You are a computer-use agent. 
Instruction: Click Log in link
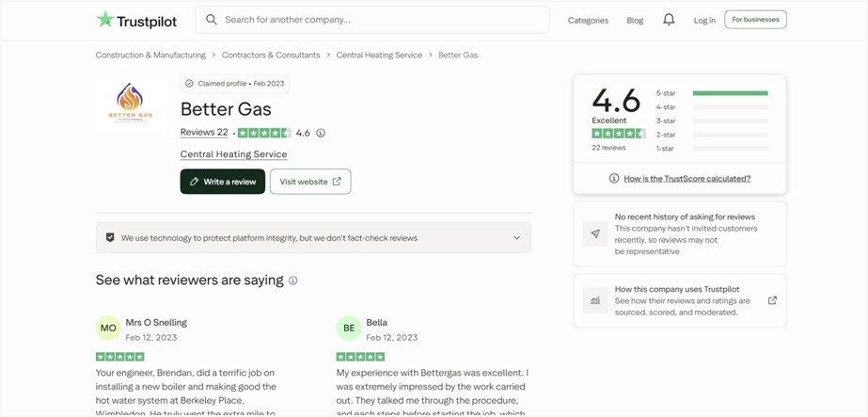click(x=704, y=21)
